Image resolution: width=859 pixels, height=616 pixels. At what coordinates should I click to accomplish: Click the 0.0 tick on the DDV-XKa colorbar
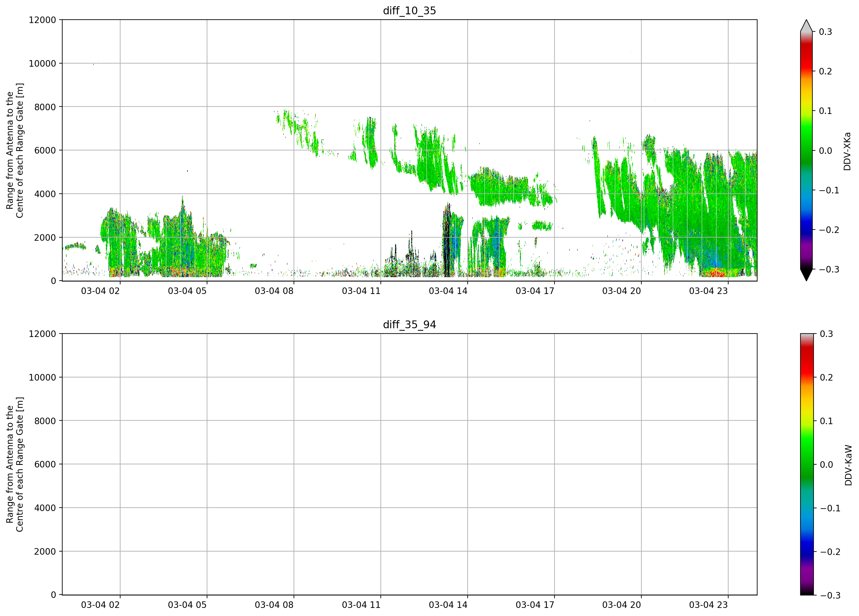tap(825, 151)
